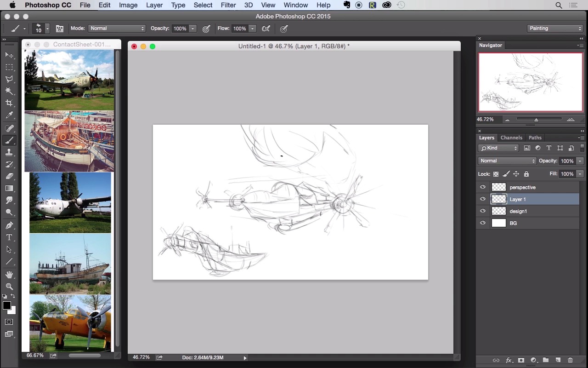Select the Magic Wand tool
The height and width of the screenshot is (368, 588).
point(9,91)
